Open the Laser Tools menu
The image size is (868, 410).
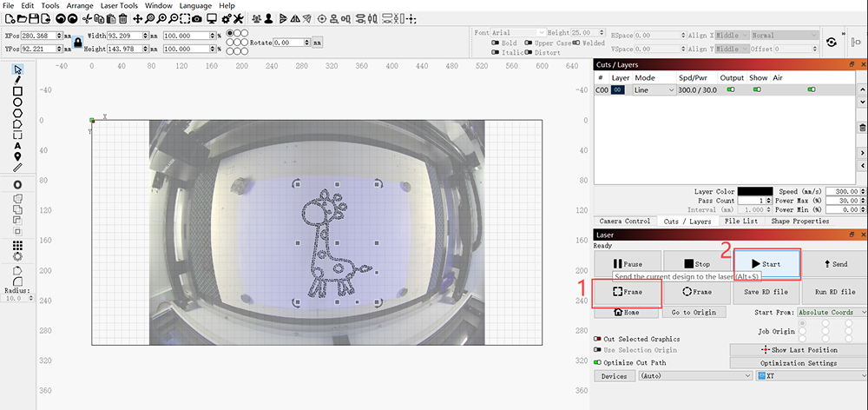tap(119, 5)
